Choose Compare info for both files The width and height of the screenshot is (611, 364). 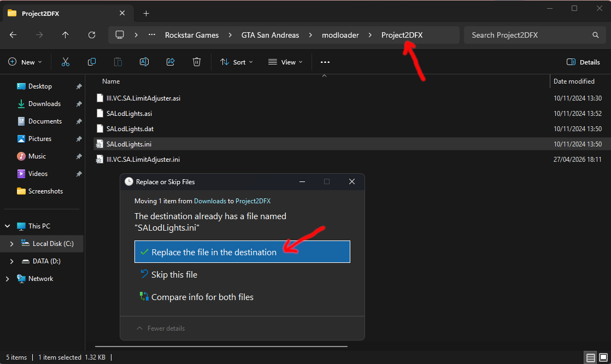[202, 297]
